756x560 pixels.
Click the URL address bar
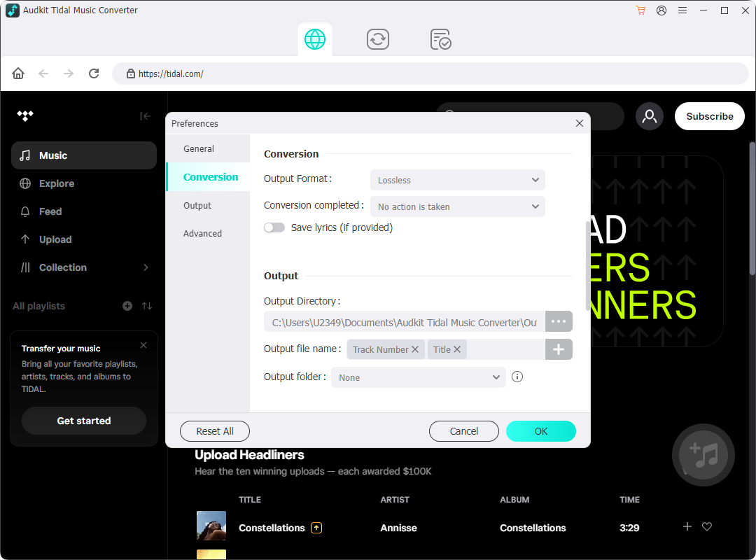click(430, 73)
